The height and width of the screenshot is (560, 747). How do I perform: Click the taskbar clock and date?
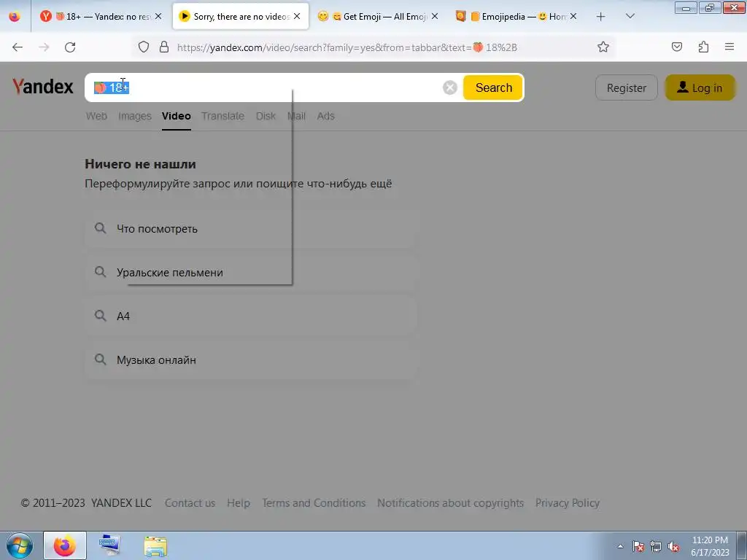point(710,546)
